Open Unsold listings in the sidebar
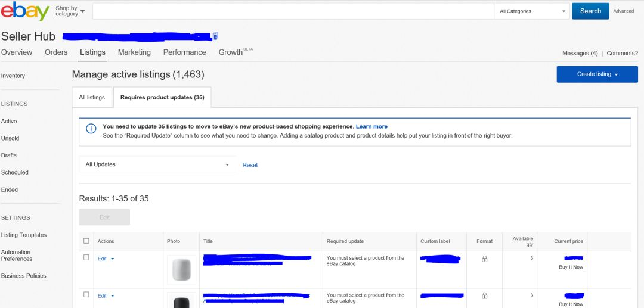Screen dimensions: 644x308 tap(10, 139)
